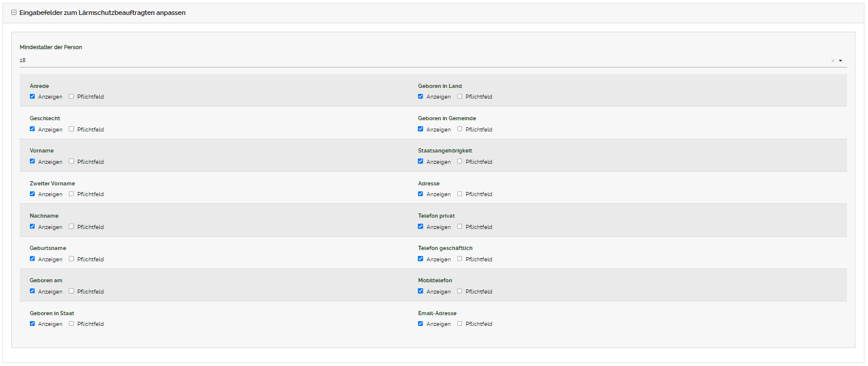Screen dimensions: 868x366
Task: Toggle Anzeigen checkbox under Geschlecht
Action: (32, 129)
